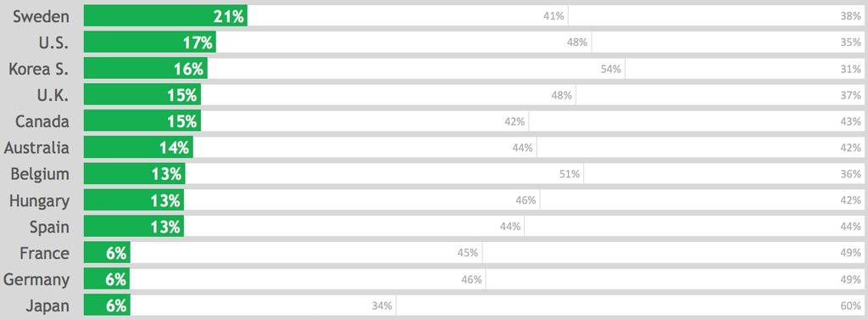Select Australia's 14% green bar

tap(138, 148)
